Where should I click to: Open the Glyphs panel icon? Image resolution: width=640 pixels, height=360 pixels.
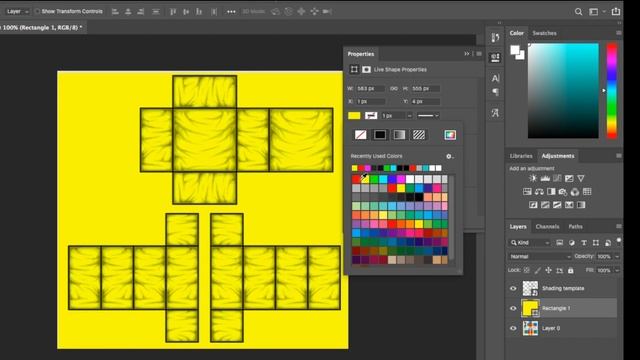[495, 113]
